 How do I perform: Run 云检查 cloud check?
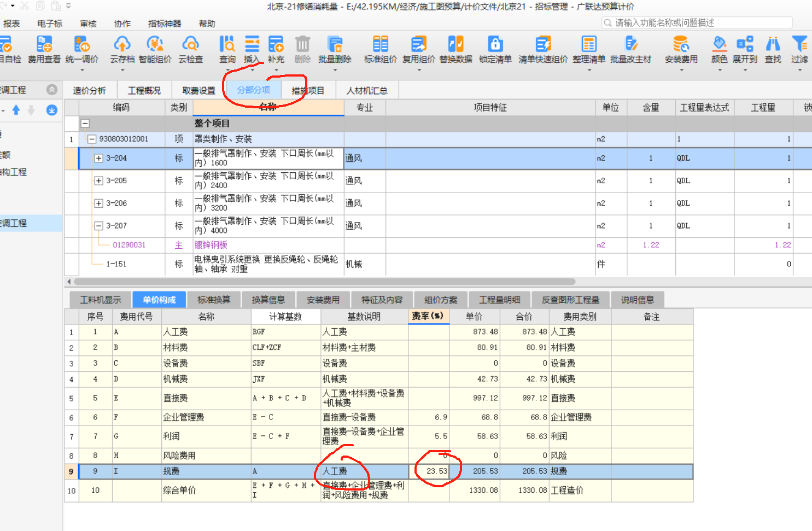[x=190, y=49]
